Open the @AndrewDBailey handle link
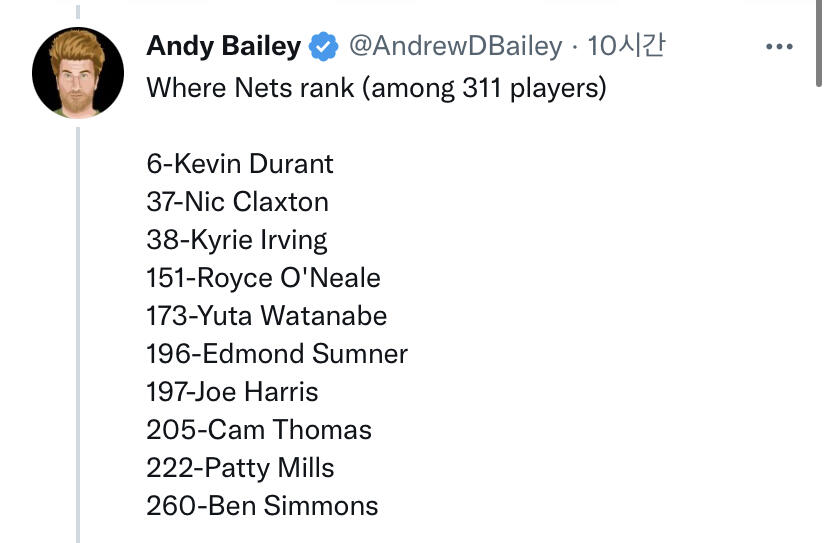The width and height of the screenshot is (828, 543). point(454,46)
